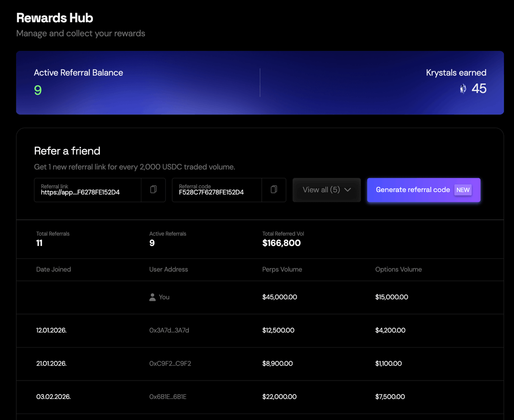The height and width of the screenshot is (420, 514).
Task: Click the date 03.02.2026.
Action: click(54, 397)
